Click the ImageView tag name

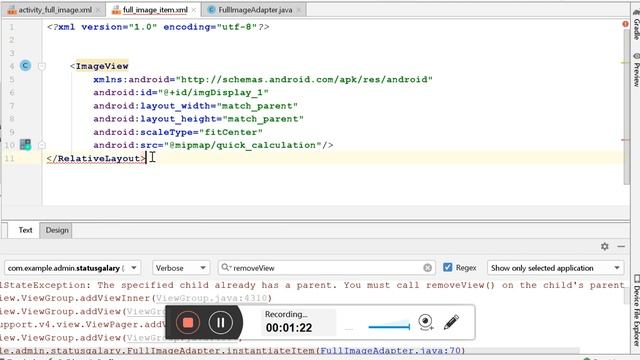pos(102,66)
